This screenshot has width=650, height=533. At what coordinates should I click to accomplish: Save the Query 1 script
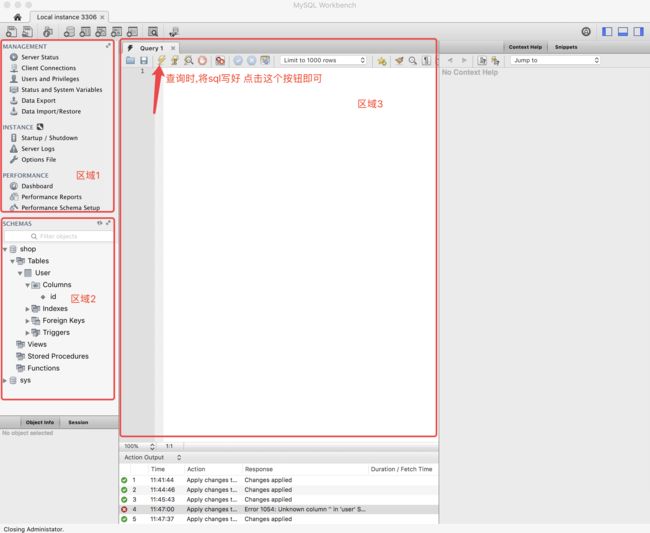[x=144, y=61]
